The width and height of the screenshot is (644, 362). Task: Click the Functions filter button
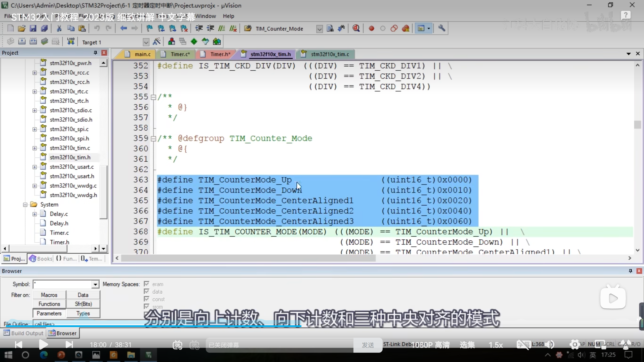tap(49, 304)
